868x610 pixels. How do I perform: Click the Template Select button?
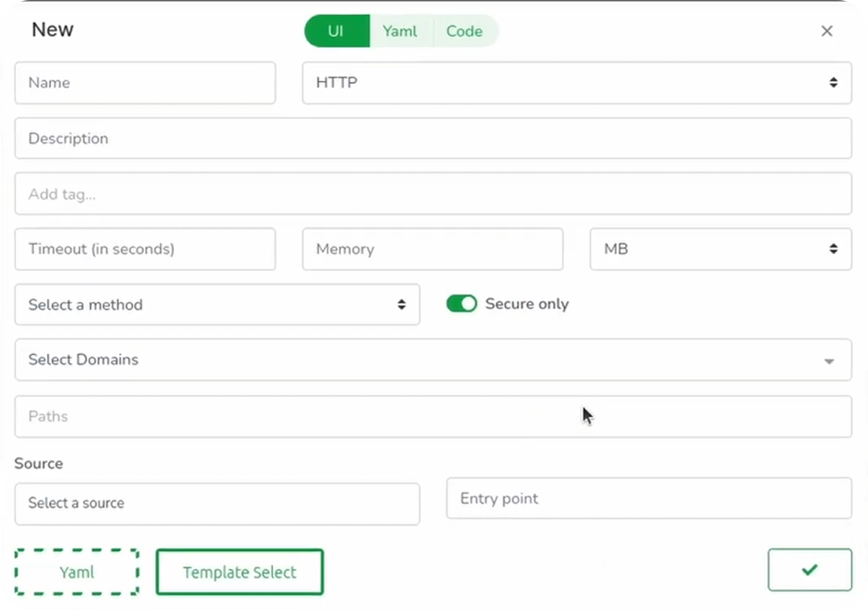point(239,572)
